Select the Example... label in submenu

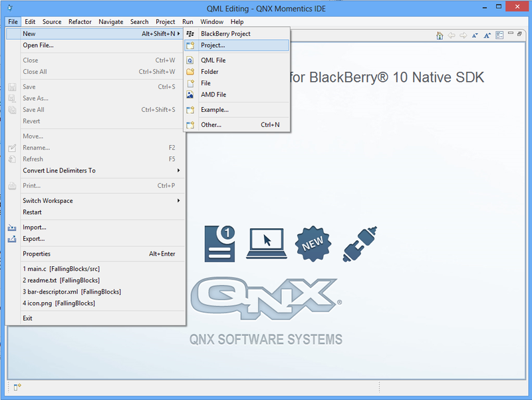tap(215, 110)
